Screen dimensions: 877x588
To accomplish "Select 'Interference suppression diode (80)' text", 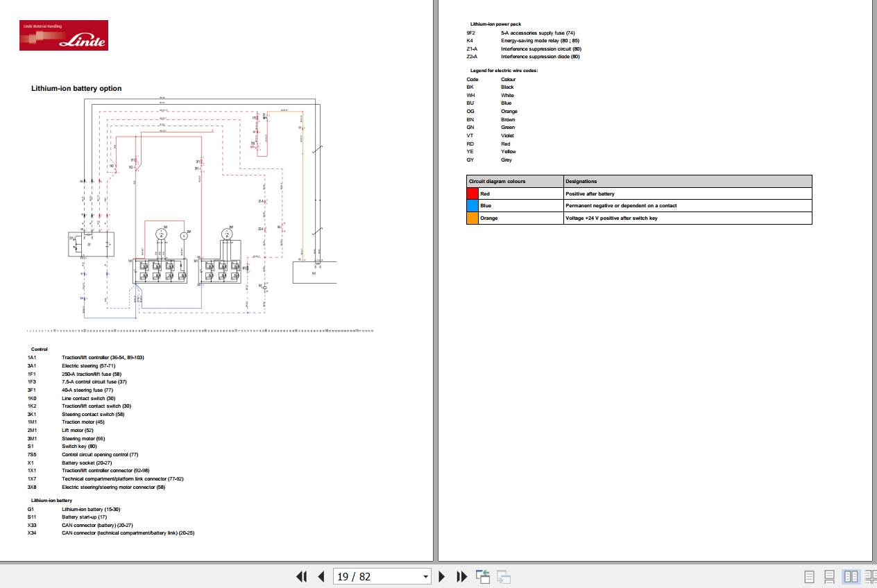I will tap(540, 57).
